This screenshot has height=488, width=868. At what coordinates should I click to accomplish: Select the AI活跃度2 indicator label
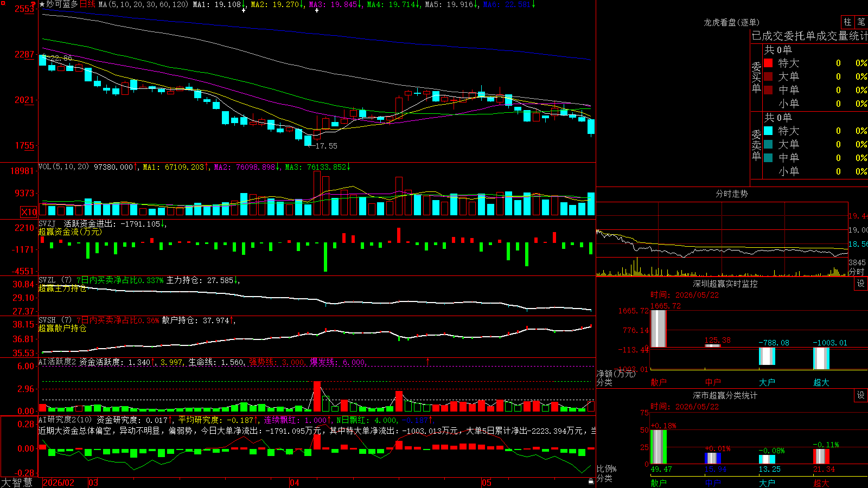point(58,362)
